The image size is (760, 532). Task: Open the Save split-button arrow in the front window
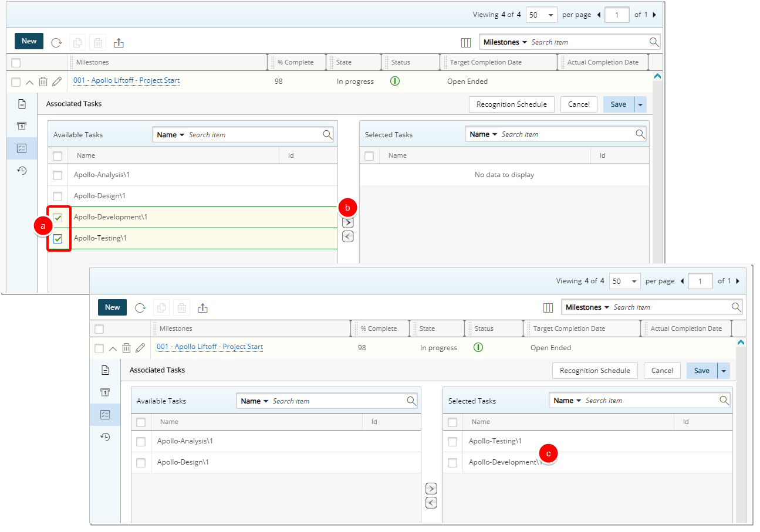(724, 371)
